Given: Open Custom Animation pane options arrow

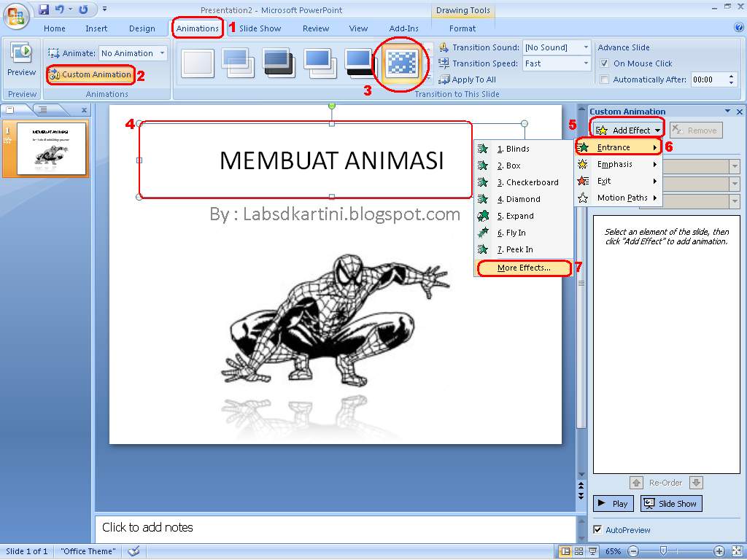Looking at the screenshot, I should coord(727,112).
